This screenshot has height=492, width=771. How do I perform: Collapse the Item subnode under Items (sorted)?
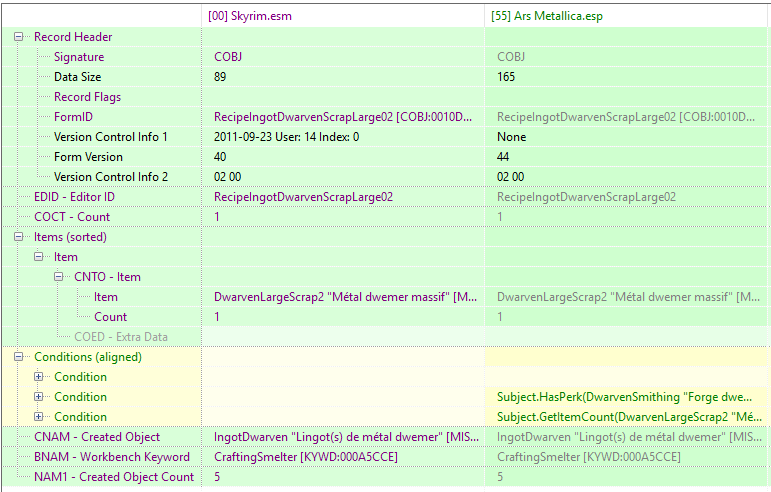coord(38,257)
